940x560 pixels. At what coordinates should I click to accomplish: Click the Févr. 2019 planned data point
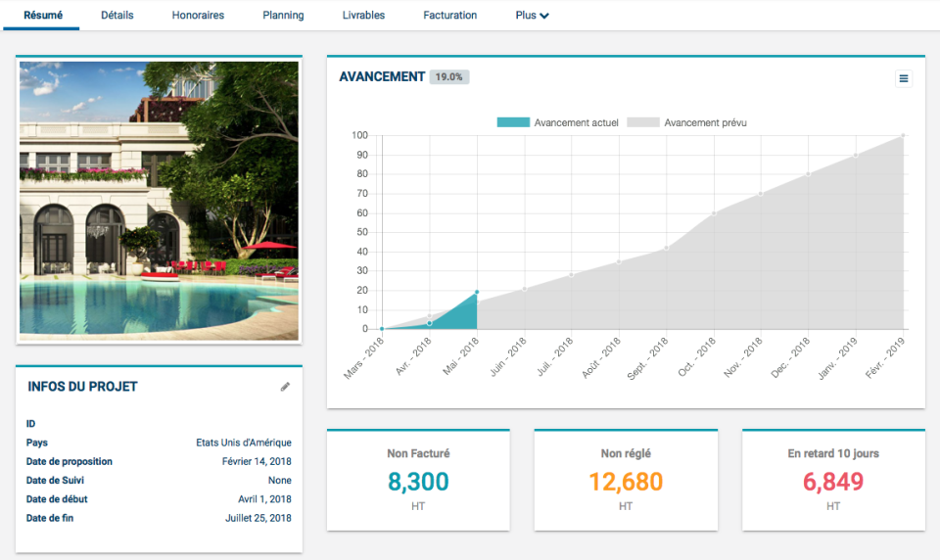point(903,135)
